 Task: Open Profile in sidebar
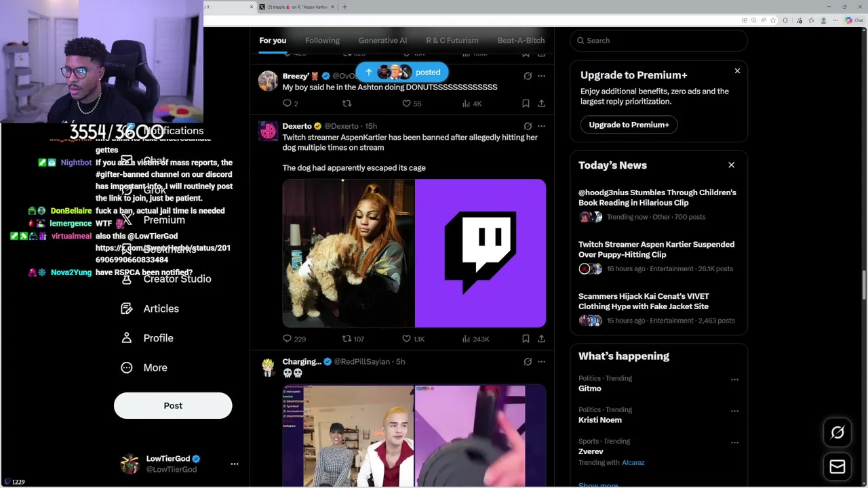click(158, 338)
